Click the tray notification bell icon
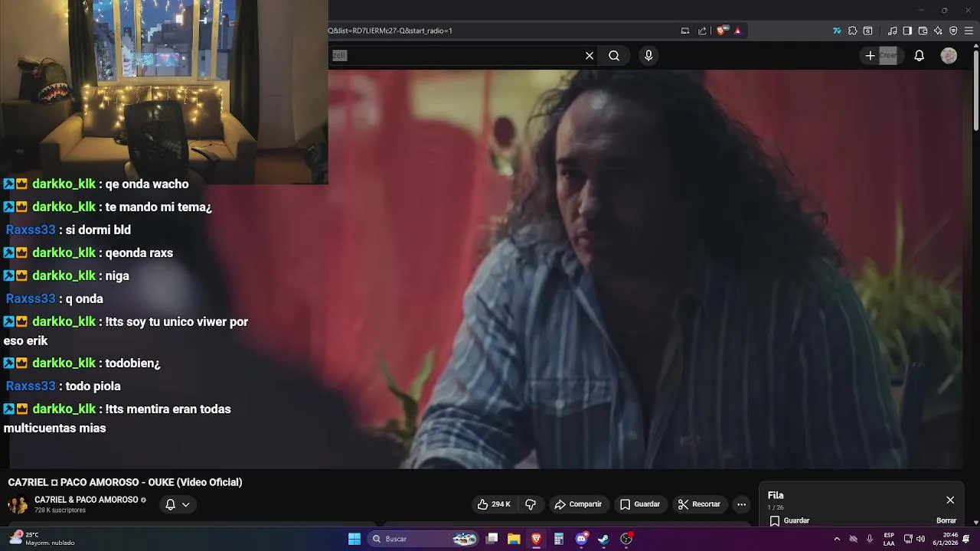Screen dimensions: 980x551 click(967, 539)
